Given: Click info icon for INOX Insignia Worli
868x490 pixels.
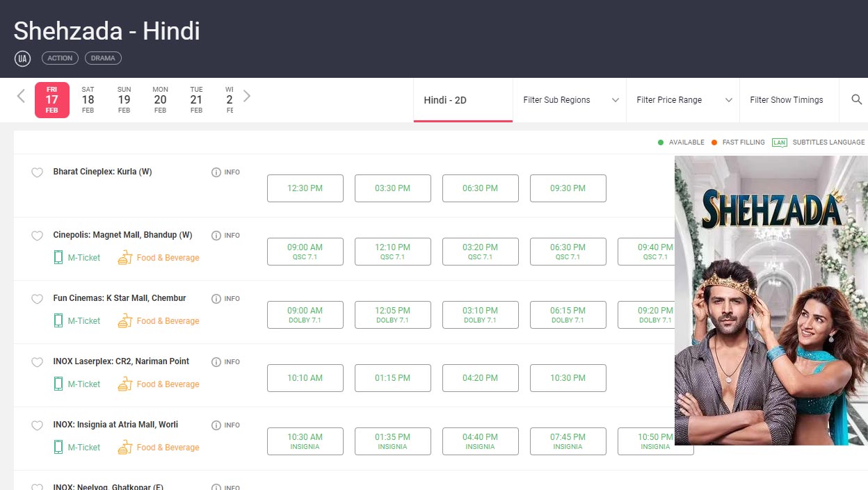Looking at the screenshot, I should (216, 425).
